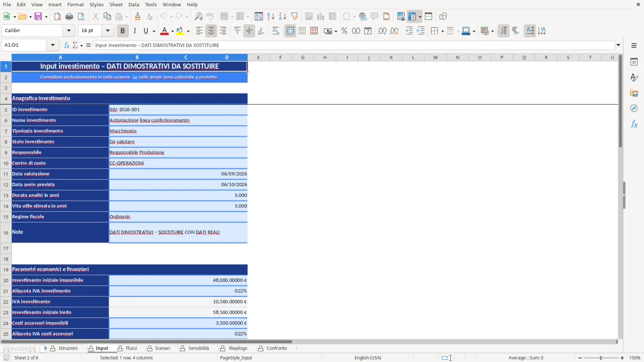Viewport: 644px width, 362px height.
Task: Toggle Italic formatting
Action: pos(135,31)
